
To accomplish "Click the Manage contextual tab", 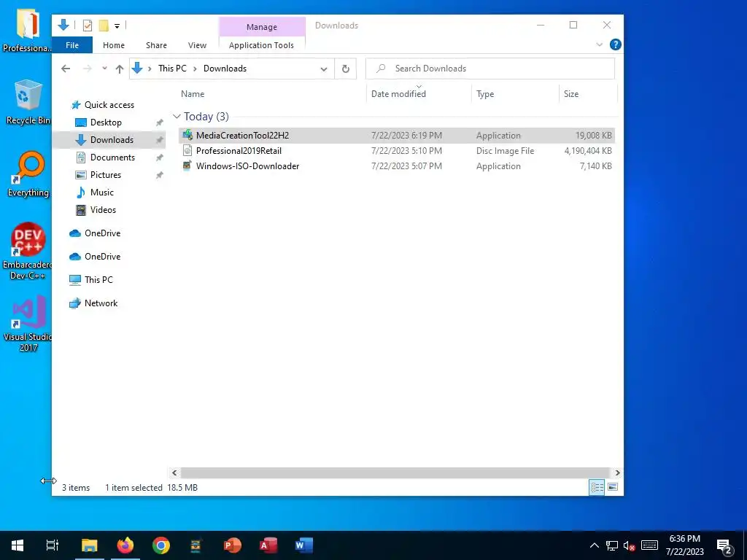I will tap(262, 27).
